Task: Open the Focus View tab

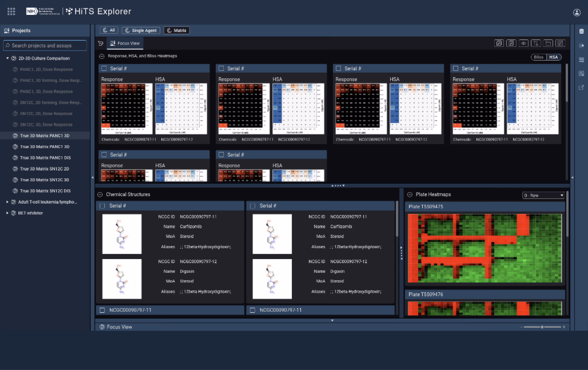Action: point(125,43)
